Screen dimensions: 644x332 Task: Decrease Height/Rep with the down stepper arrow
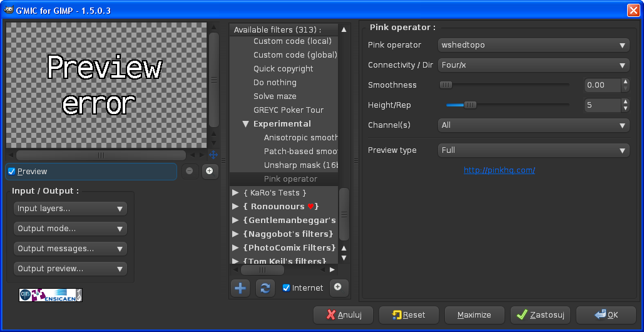point(625,108)
